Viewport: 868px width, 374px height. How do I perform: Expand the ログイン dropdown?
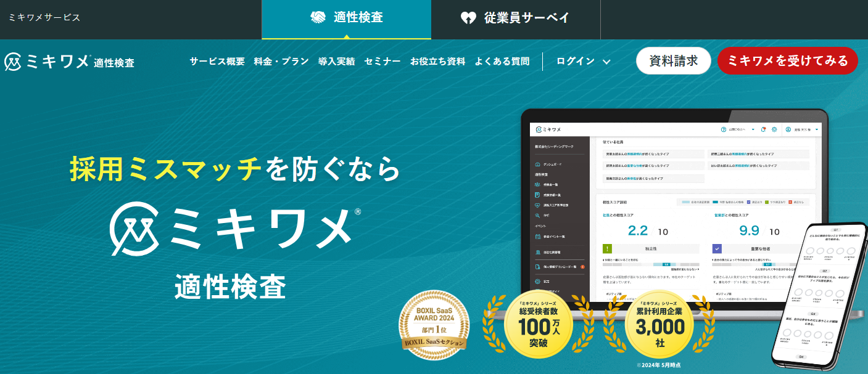pos(584,62)
